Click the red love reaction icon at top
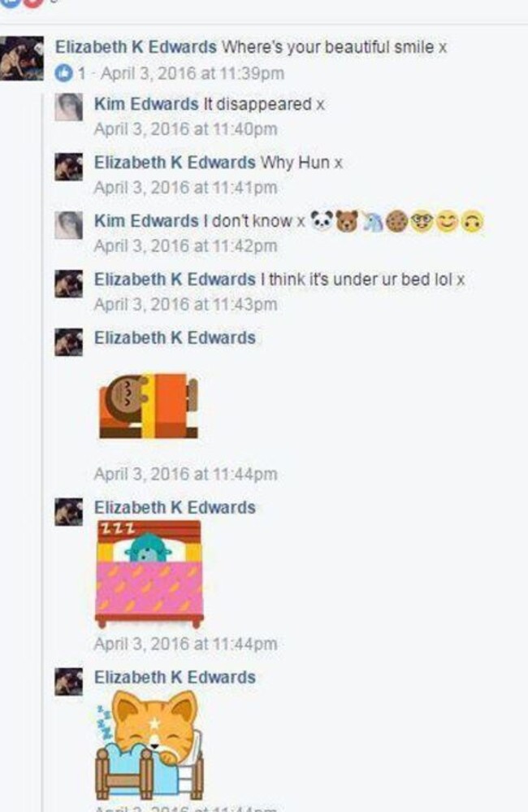 point(33,3)
